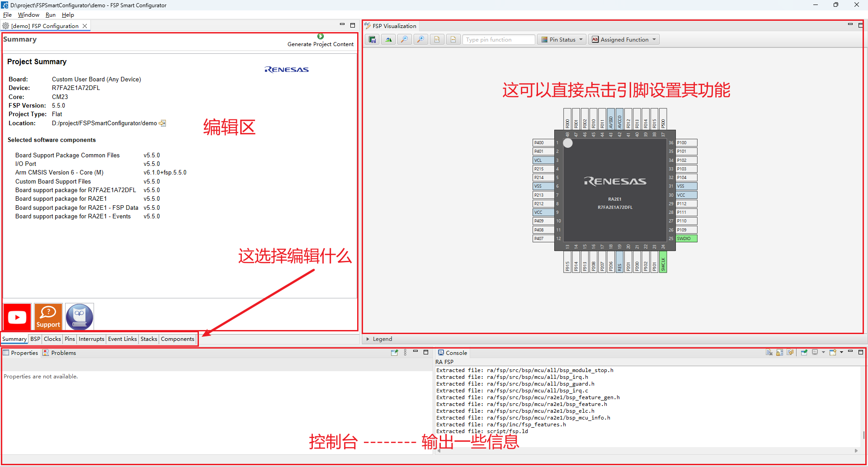Select pin P400 on chip

[x=543, y=143]
